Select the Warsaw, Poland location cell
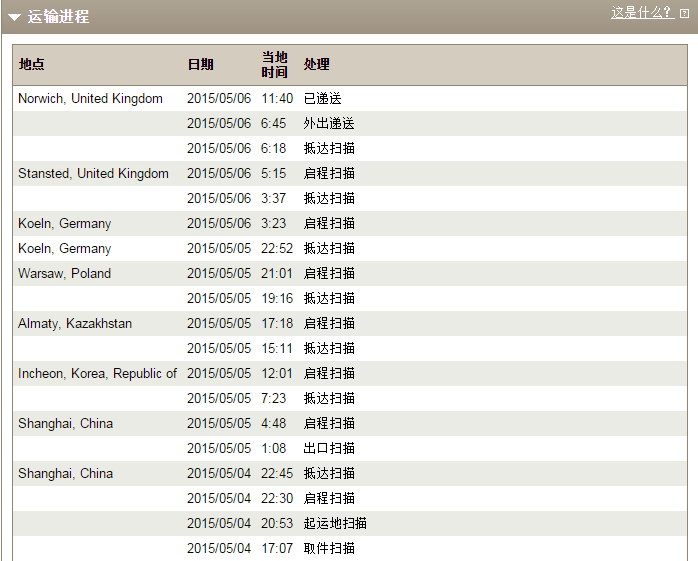The image size is (698, 561). (64, 274)
